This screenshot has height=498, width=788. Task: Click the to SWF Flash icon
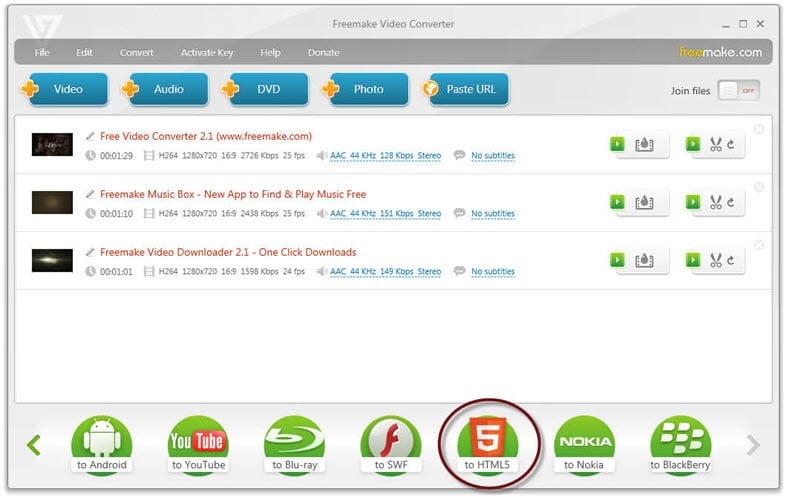pos(390,444)
